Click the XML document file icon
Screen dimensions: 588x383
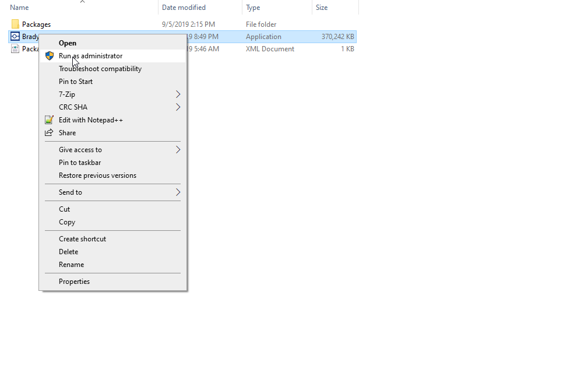[15, 49]
